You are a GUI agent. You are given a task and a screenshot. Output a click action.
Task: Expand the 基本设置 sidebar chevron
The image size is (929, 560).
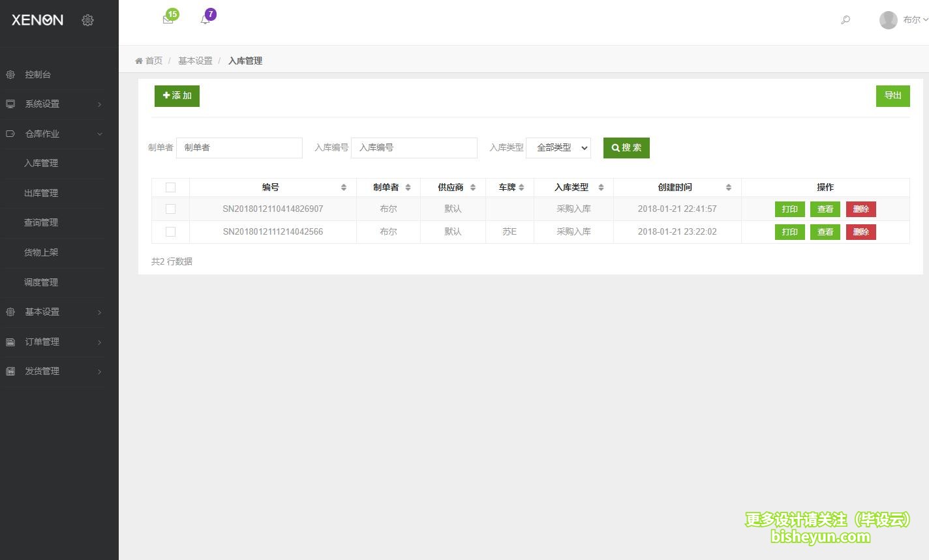click(x=99, y=312)
